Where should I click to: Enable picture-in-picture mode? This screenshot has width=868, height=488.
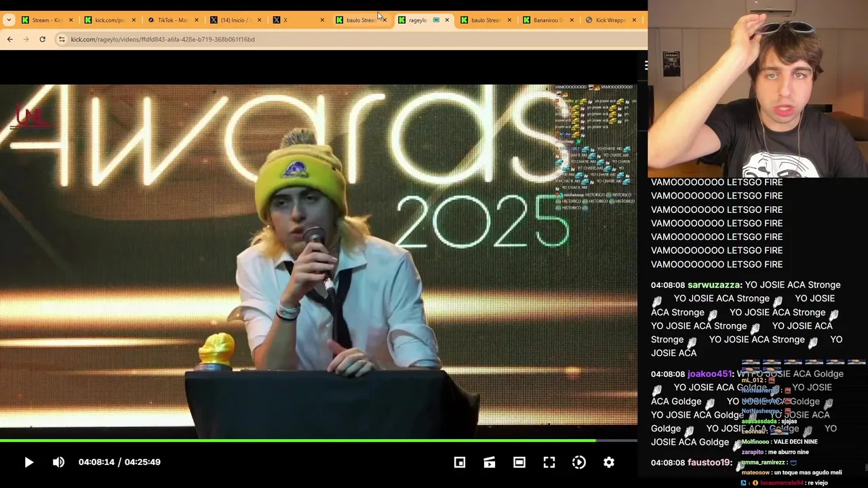coord(460,462)
